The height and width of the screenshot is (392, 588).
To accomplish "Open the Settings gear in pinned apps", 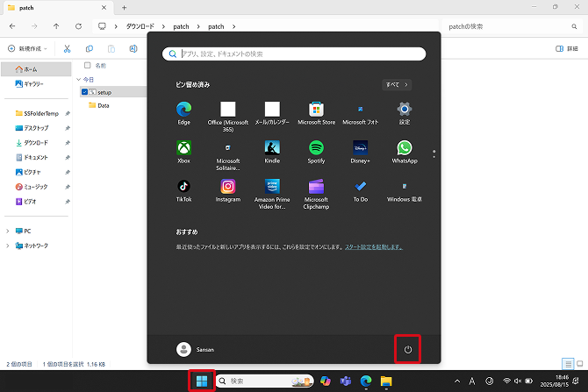I will point(405,113).
